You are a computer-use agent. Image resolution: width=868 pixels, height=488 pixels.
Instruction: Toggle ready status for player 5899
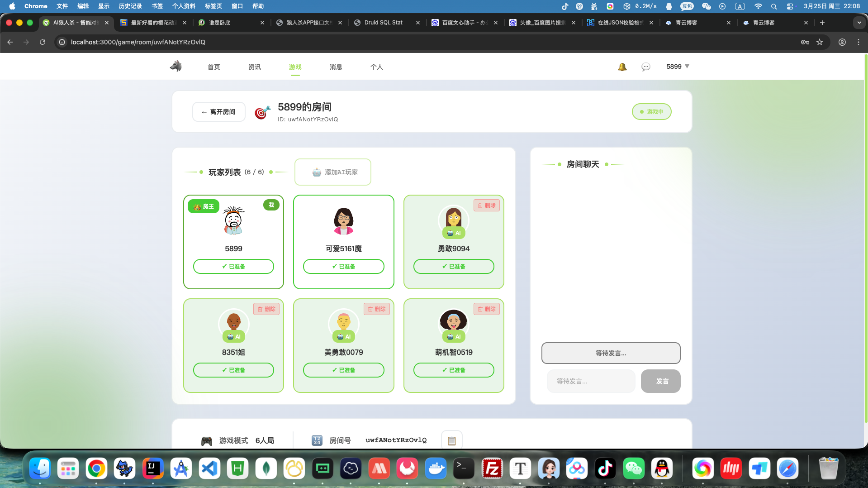click(233, 267)
